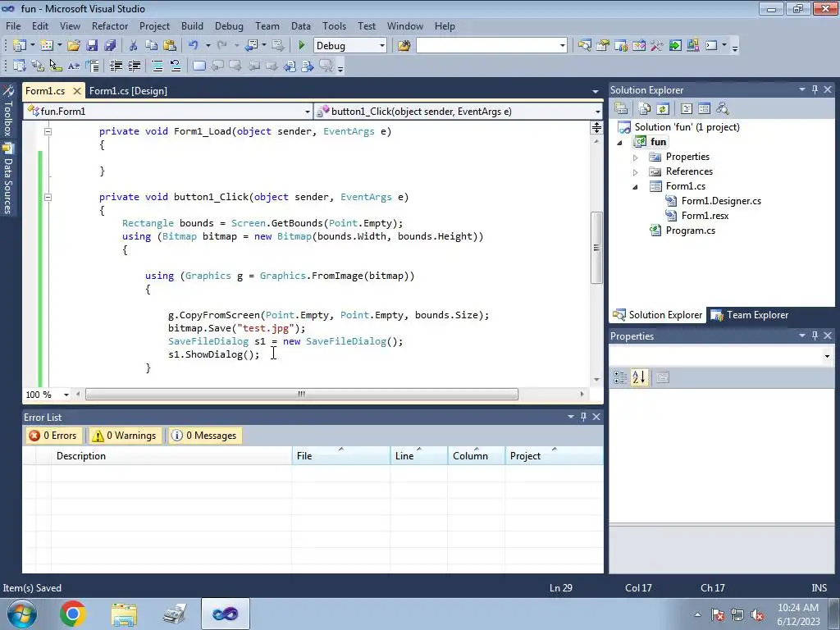Click the Increase Line Indent icon

point(134,66)
